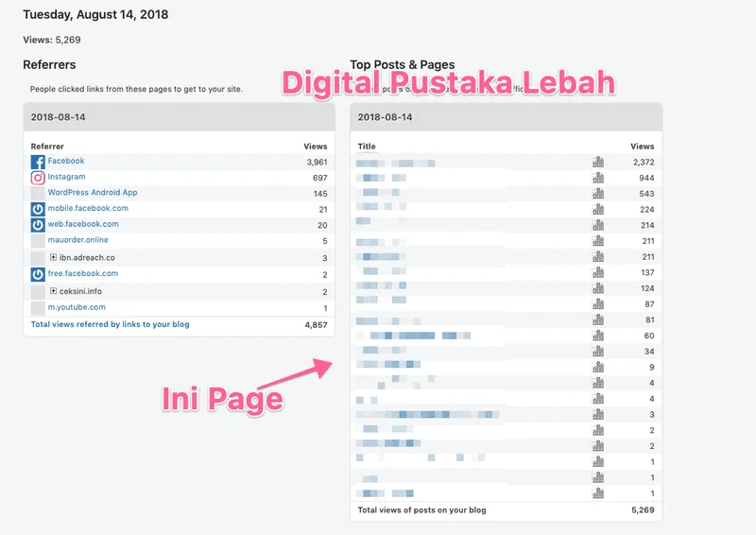Click the 697 Instagram views value
The width and height of the screenshot is (756, 535).
(x=320, y=178)
